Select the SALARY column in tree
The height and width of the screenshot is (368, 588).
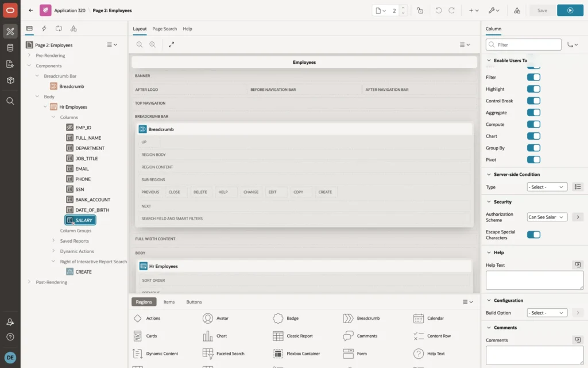click(80, 220)
